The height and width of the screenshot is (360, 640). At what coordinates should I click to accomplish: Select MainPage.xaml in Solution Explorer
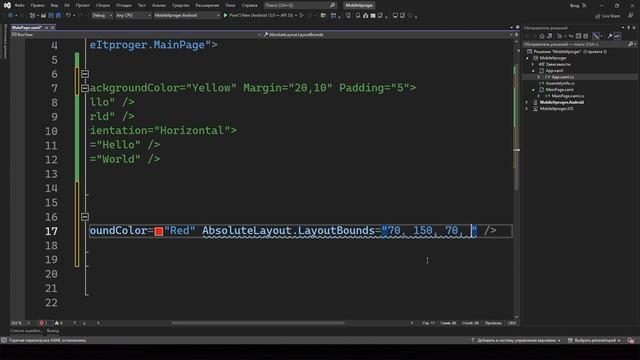pos(559,90)
